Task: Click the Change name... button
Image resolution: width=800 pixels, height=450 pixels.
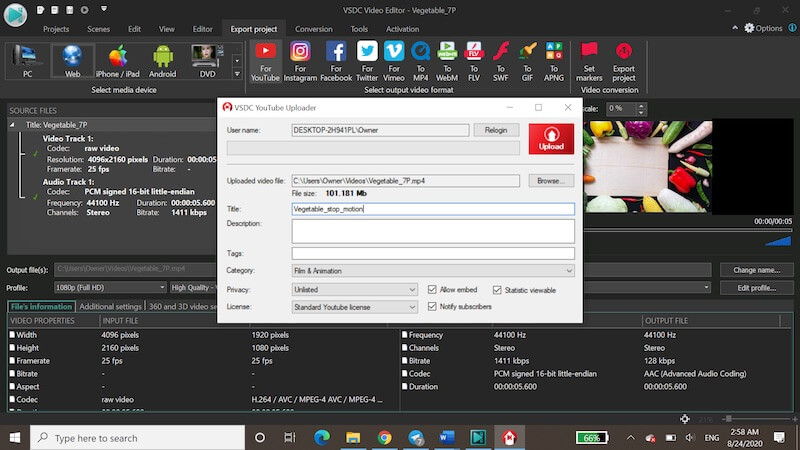Action: pos(756,270)
